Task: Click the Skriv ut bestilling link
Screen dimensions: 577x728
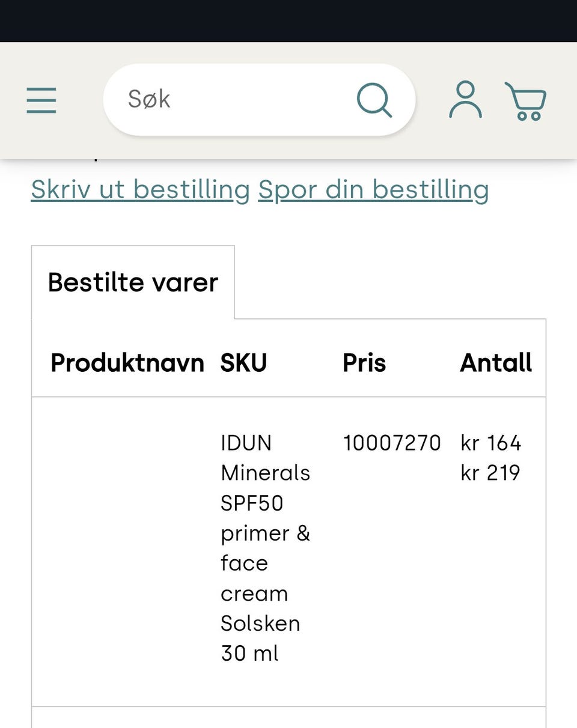Action: click(140, 190)
